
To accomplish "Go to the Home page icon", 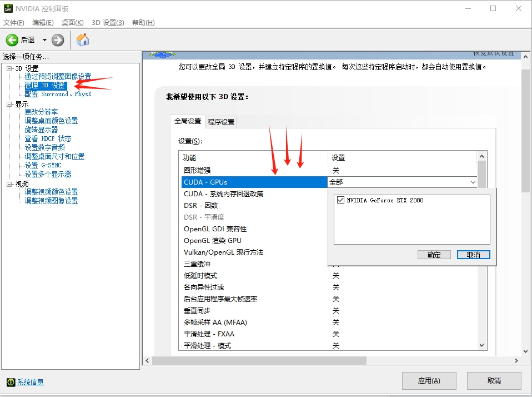I will [x=83, y=39].
